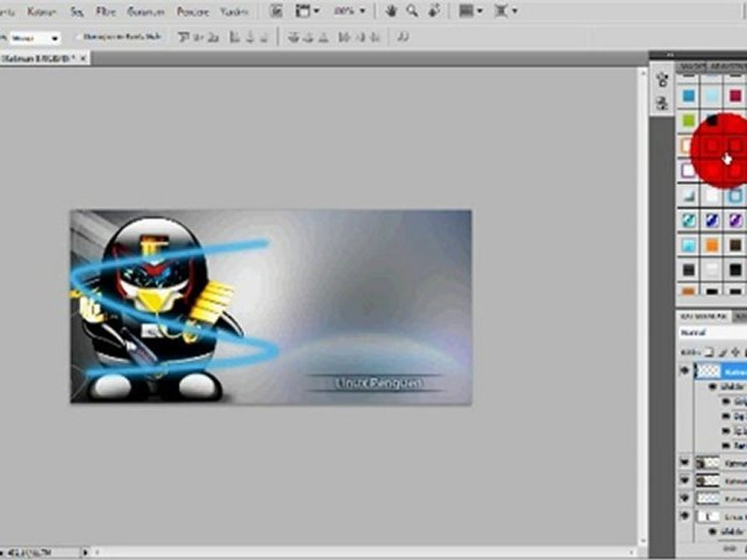Click the Linux text layer thumbnail
The image size is (747, 560).
click(x=708, y=516)
